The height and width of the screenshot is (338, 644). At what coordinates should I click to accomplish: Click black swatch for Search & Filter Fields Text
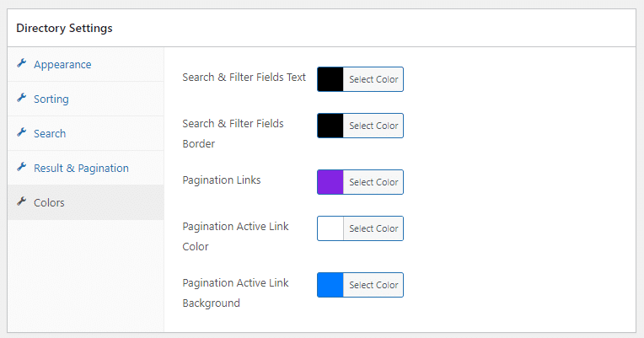pyautogui.click(x=330, y=79)
